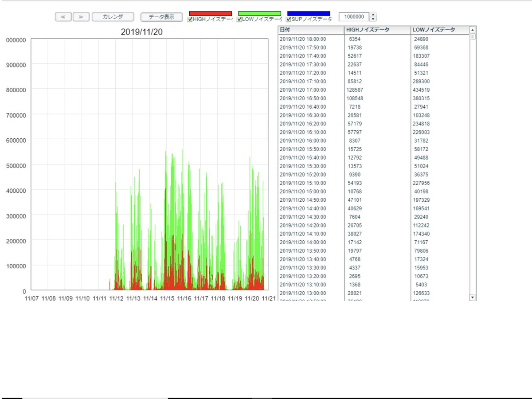Select the 2019/11/20 17:20:00 date cell
The width and height of the screenshot is (532, 399).
(303, 73)
